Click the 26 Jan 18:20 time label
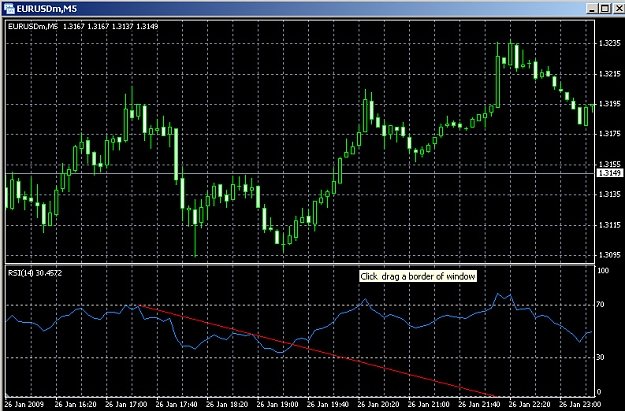This screenshot has height=411, width=625. click(x=227, y=404)
